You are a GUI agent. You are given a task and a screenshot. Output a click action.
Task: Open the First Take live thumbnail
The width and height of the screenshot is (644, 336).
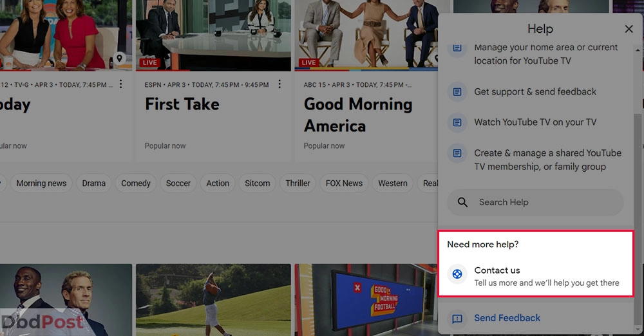[x=213, y=35]
